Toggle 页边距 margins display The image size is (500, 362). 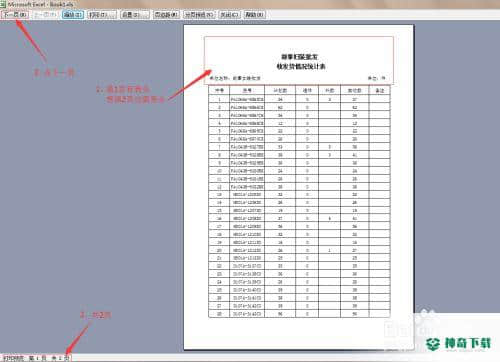(x=166, y=15)
